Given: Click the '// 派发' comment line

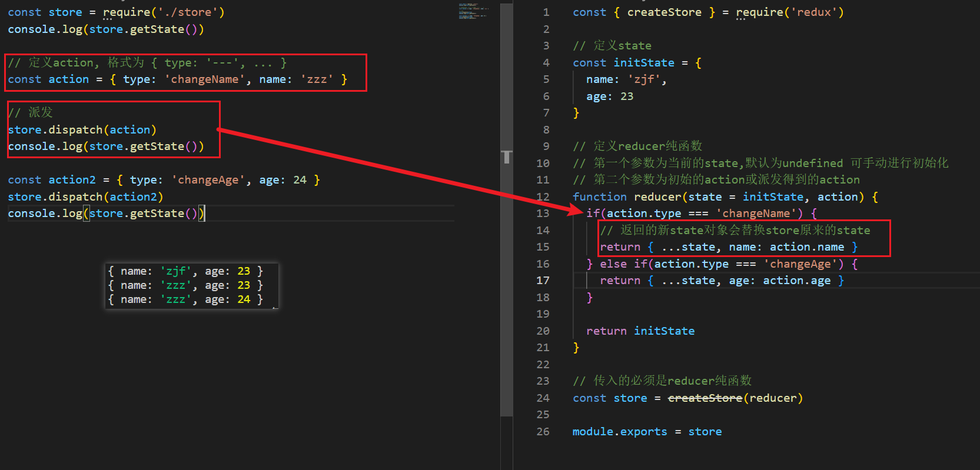Looking at the screenshot, I should (x=31, y=112).
